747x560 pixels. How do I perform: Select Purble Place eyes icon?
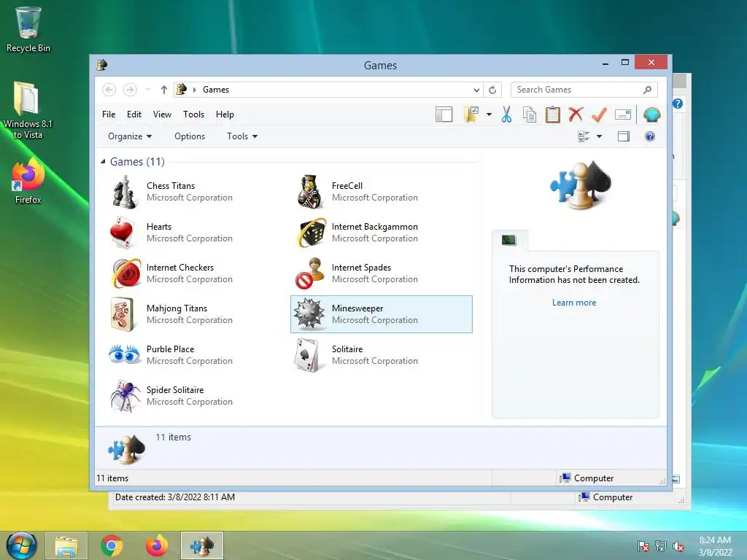click(x=124, y=355)
